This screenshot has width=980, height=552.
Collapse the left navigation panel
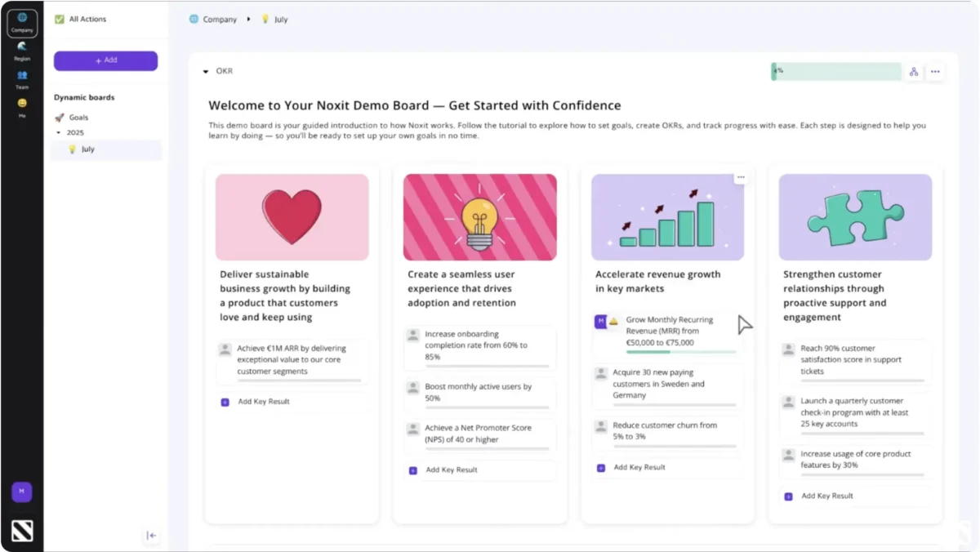151,536
